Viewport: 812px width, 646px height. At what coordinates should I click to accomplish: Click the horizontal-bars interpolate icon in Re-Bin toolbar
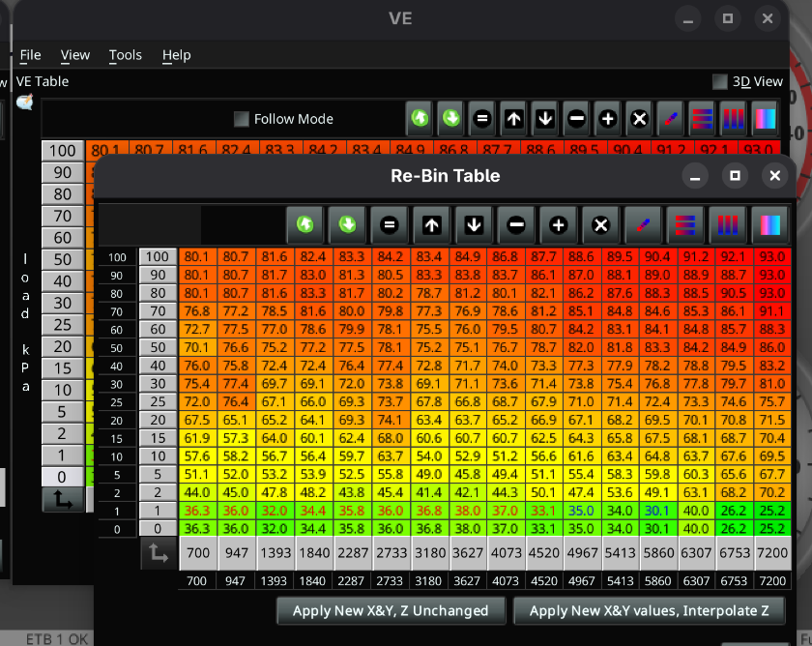[684, 224]
